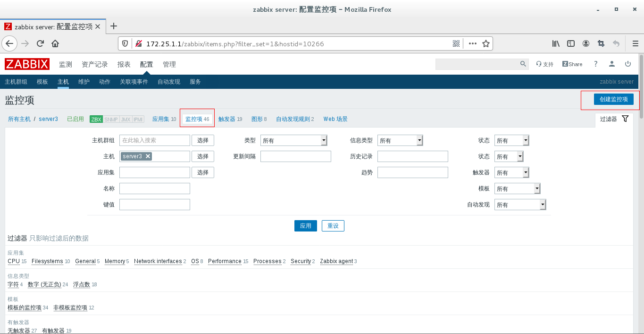Filter by 浮点数 information type
Image resolution: width=644 pixels, height=334 pixels.
[82, 284]
